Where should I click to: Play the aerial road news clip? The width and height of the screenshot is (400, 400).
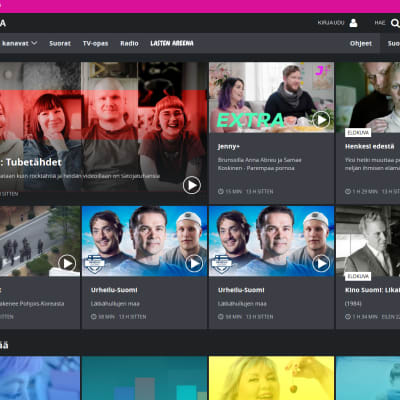click(67, 264)
